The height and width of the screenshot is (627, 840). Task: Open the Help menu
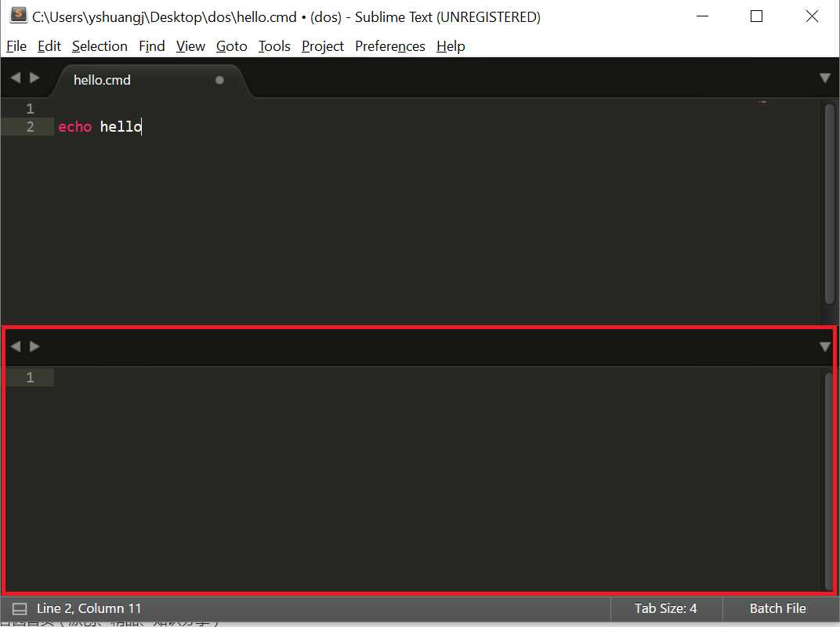pos(451,46)
